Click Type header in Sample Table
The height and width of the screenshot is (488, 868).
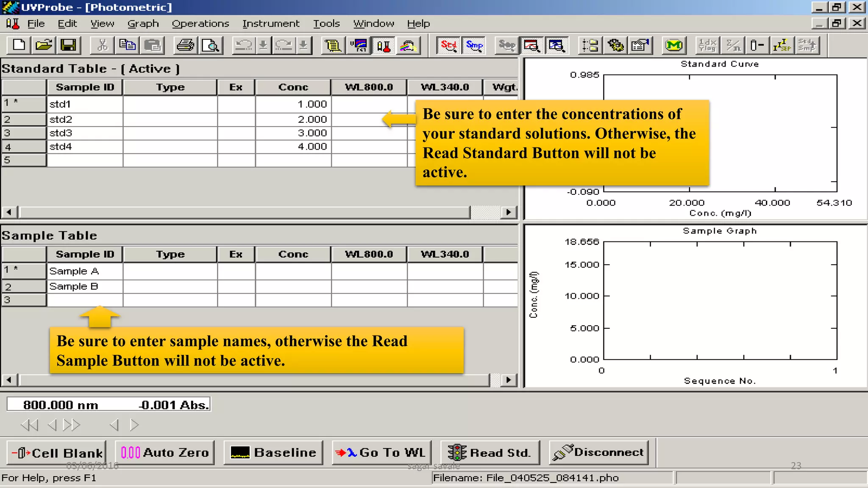coord(170,254)
